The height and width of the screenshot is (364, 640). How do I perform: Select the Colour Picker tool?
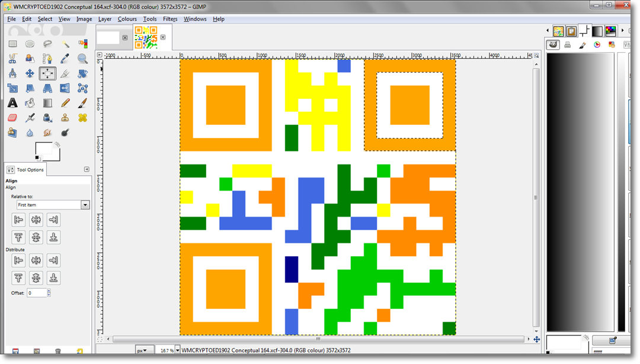tap(65, 59)
